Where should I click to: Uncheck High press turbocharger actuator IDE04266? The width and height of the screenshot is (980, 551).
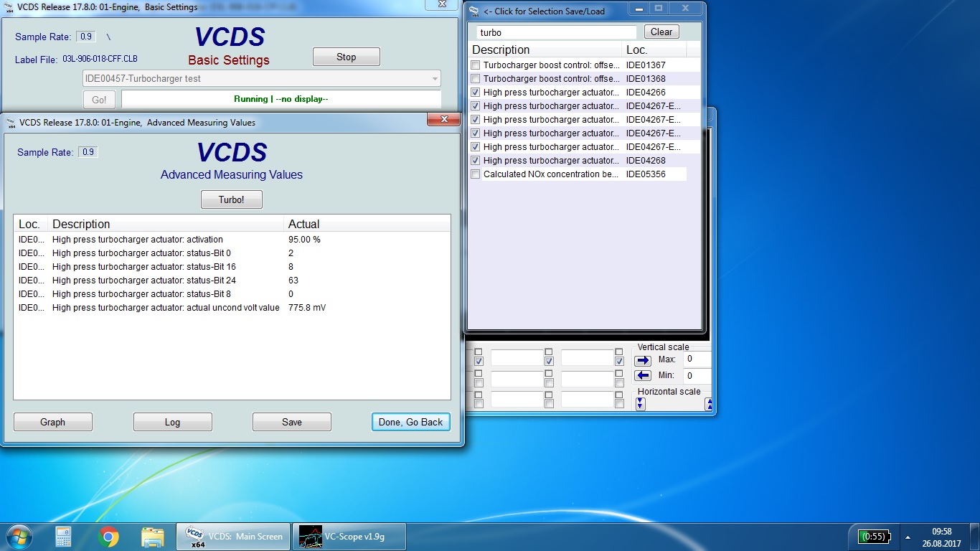(475, 93)
